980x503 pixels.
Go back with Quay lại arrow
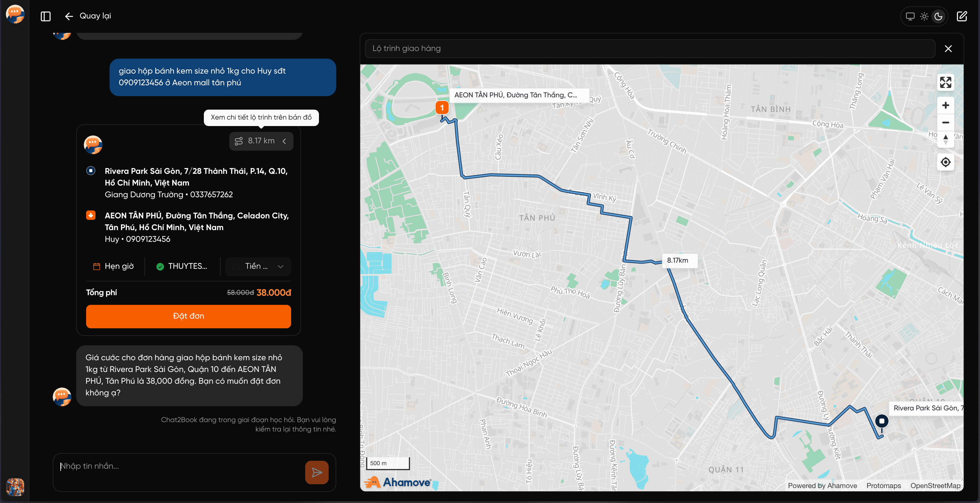(69, 16)
